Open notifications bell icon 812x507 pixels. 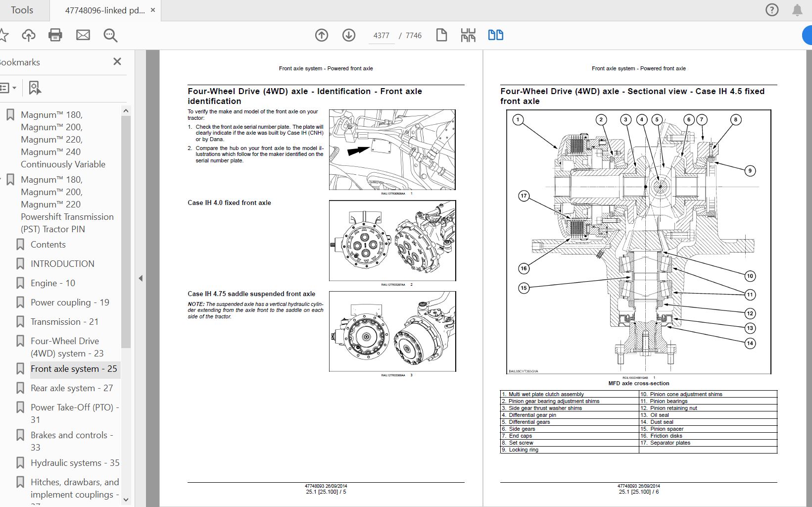(x=797, y=10)
